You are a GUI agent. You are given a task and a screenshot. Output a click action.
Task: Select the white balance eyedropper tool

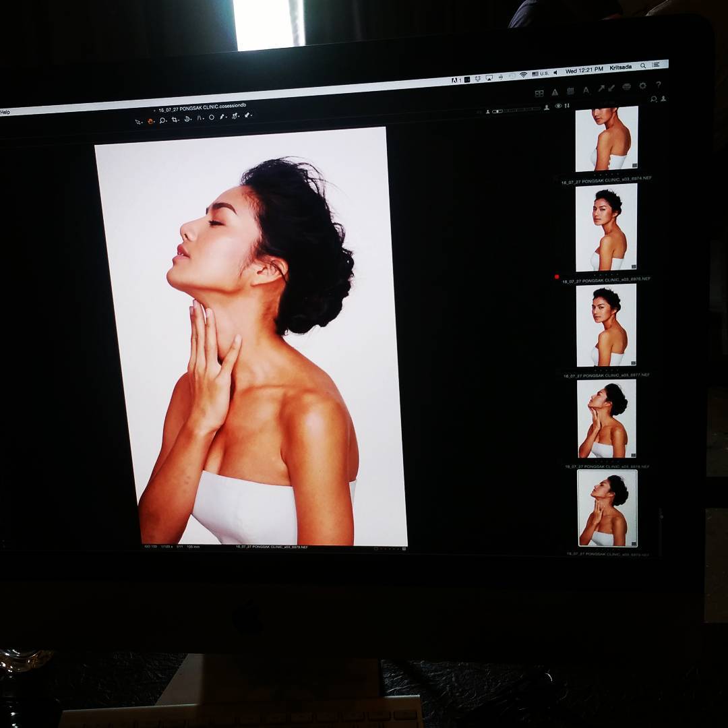(x=222, y=117)
